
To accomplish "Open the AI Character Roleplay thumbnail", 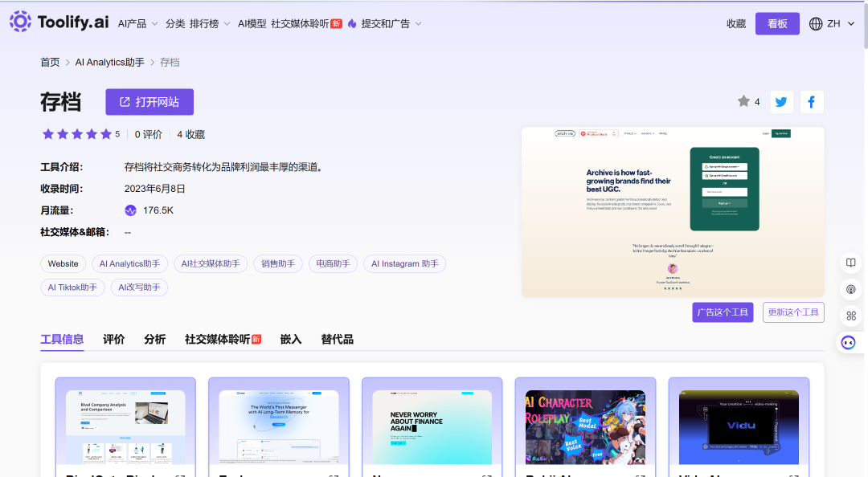I will (x=586, y=427).
